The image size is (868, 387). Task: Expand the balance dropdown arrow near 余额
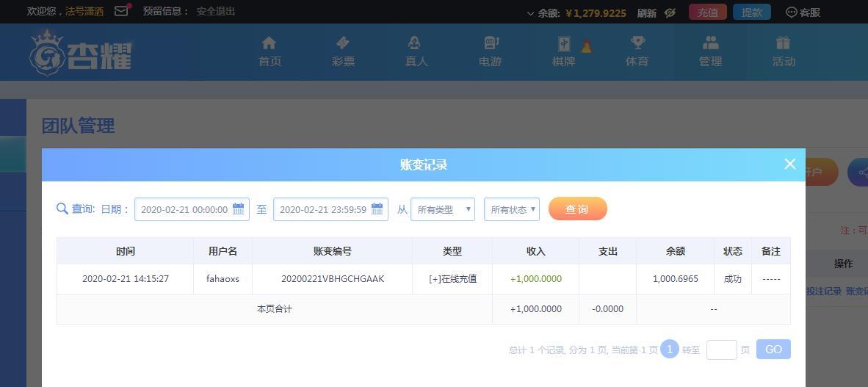click(x=530, y=13)
